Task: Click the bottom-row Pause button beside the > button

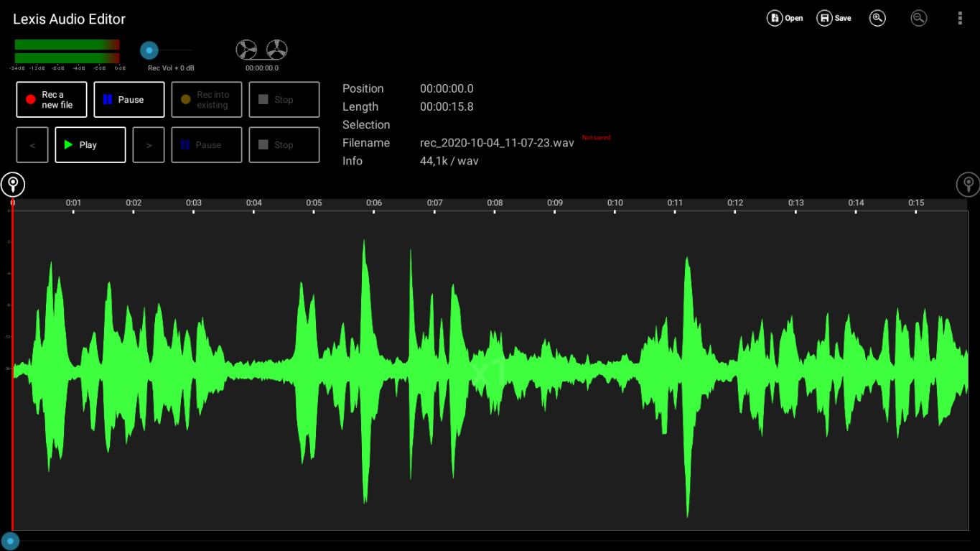Action: tap(207, 145)
